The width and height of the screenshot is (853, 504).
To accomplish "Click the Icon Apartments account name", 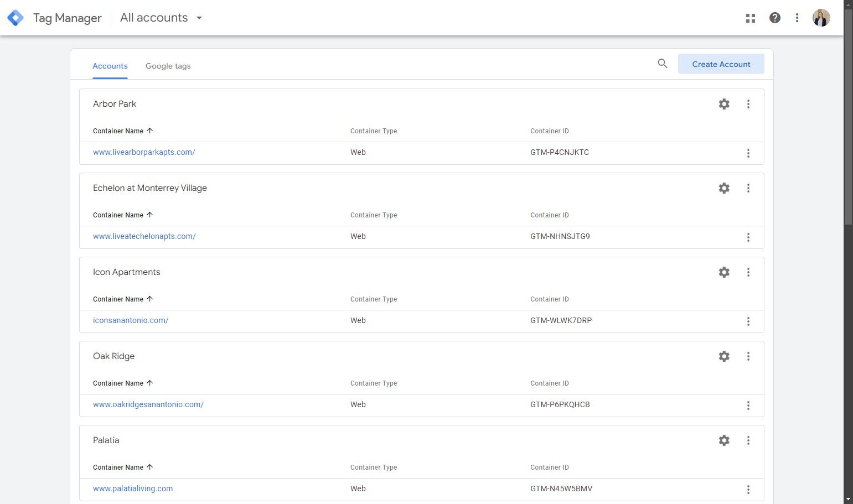I will click(127, 272).
